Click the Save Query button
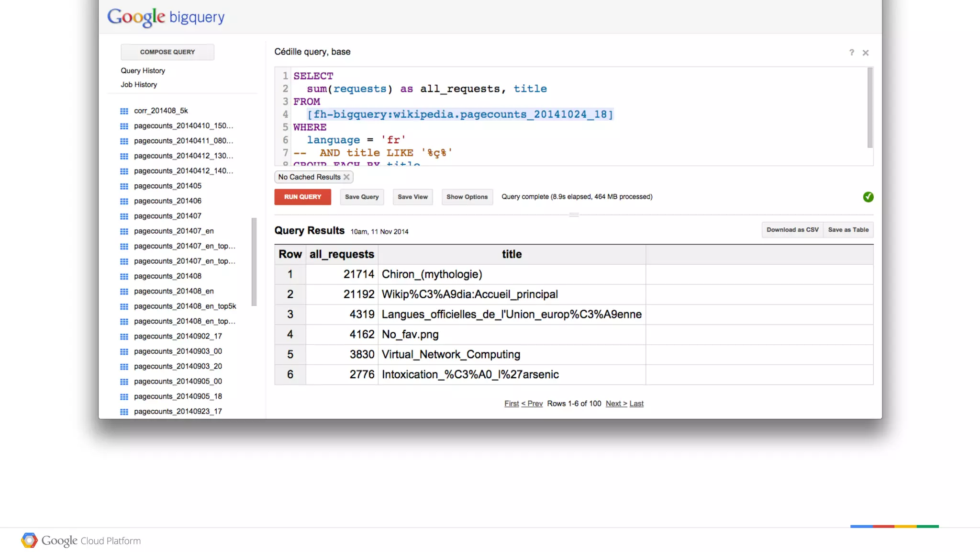Screen dimensions: 980x552 (361, 197)
